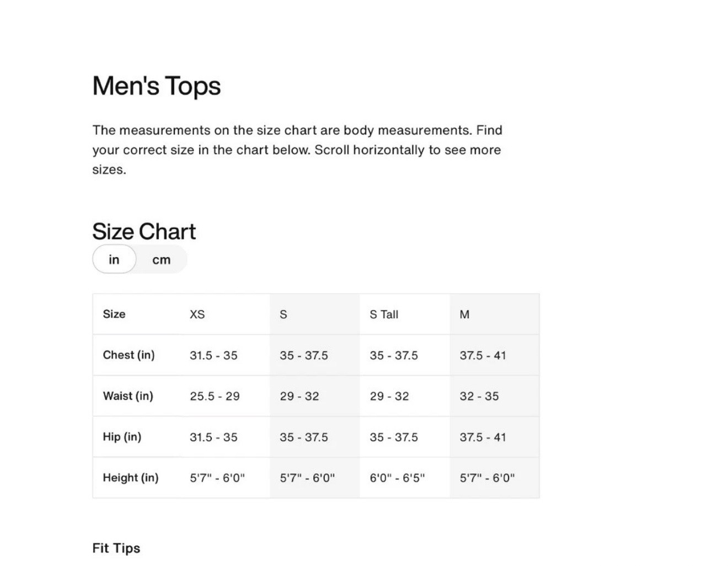Click the Men's Tops page title
Screen dimensions: 728x566
click(157, 86)
